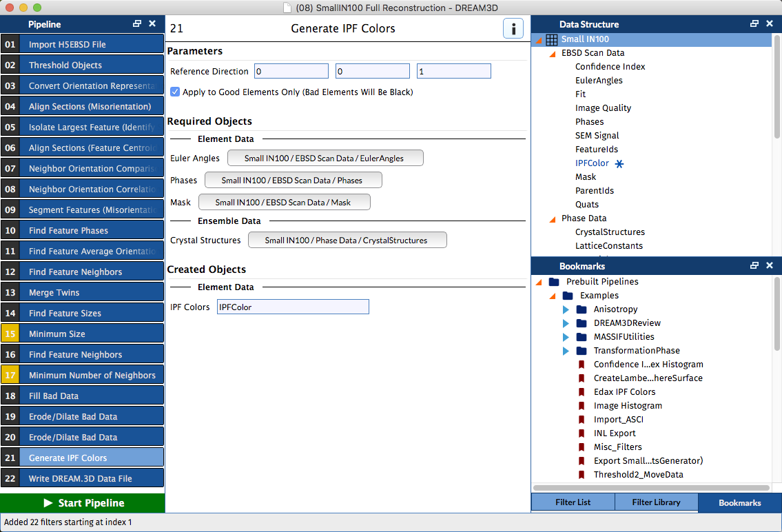Open the Mask data path selector

[285, 202]
